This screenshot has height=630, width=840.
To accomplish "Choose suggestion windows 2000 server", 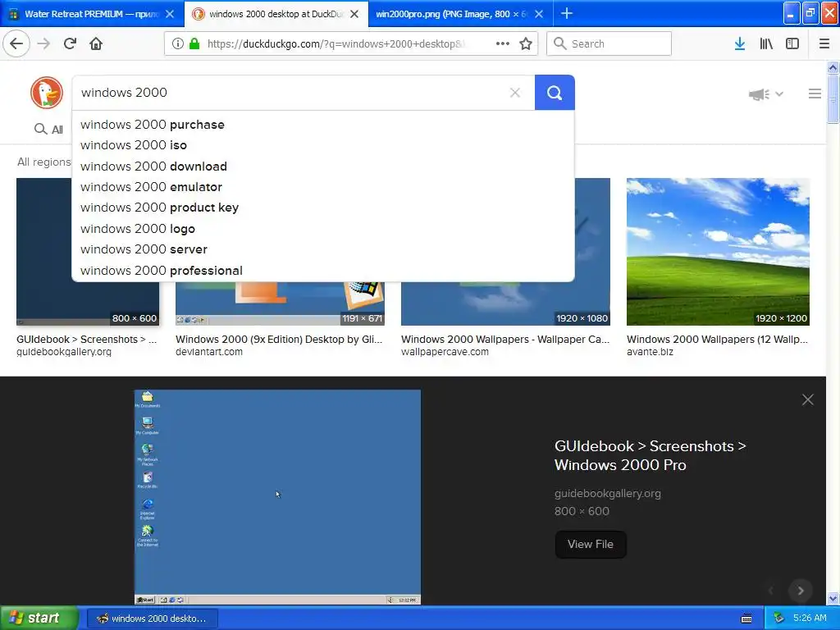I will pos(323,249).
